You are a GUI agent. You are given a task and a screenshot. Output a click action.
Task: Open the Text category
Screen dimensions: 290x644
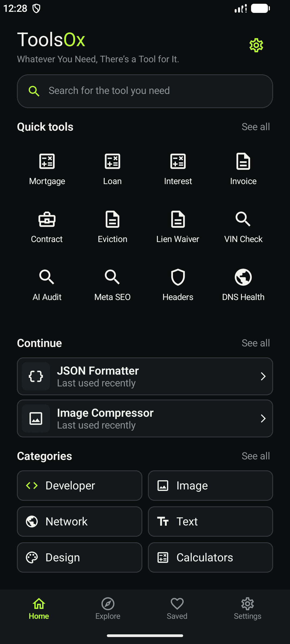pos(210,521)
